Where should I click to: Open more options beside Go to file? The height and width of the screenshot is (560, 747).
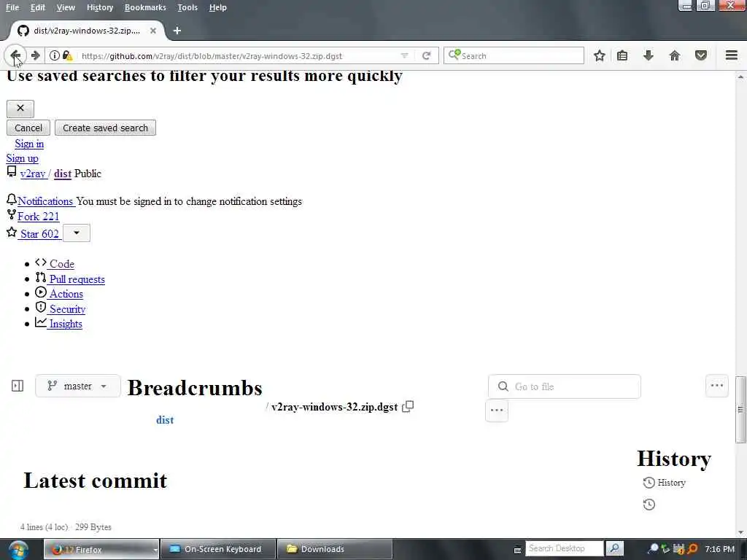tap(716, 386)
